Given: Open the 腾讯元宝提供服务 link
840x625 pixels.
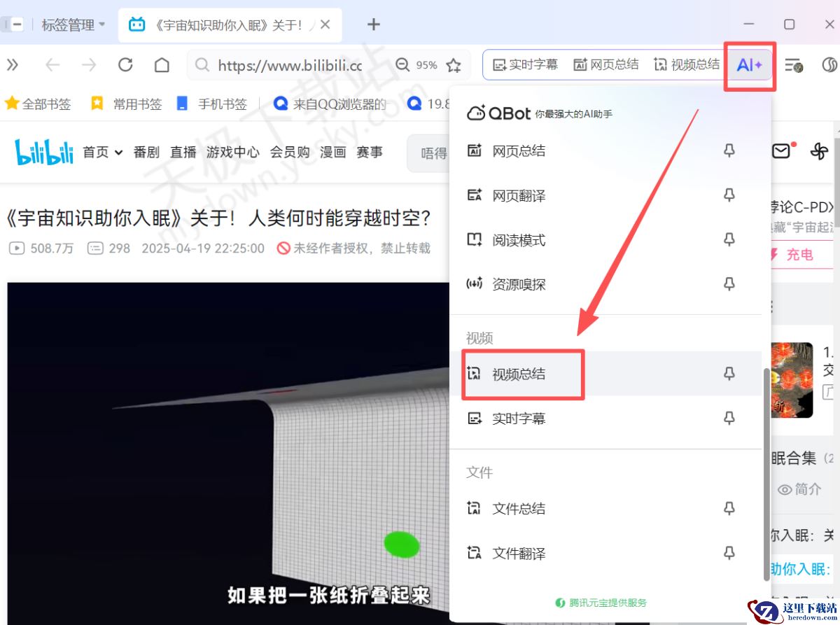Looking at the screenshot, I should coord(603,602).
